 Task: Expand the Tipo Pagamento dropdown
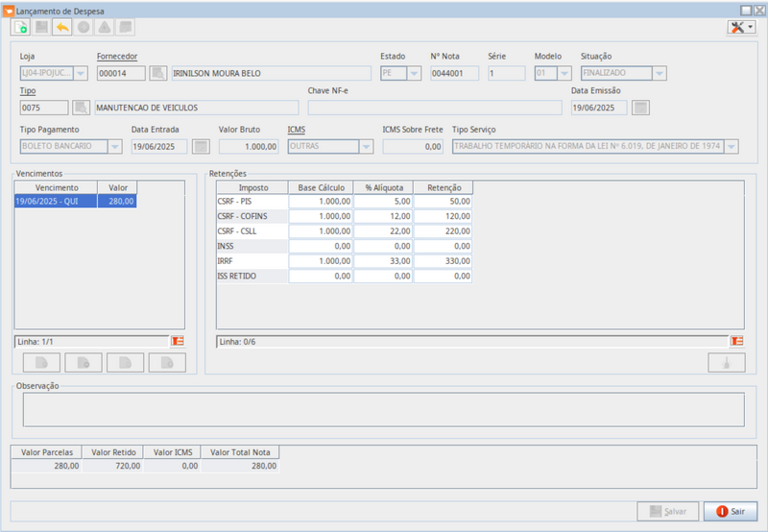click(114, 146)
